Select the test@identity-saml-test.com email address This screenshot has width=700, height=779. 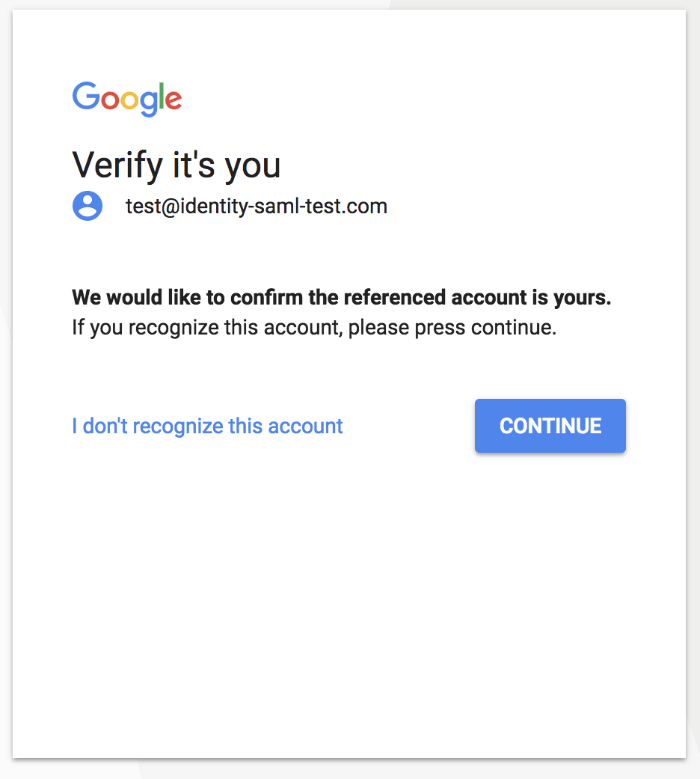pyautogui.click(x=257, y=207)
